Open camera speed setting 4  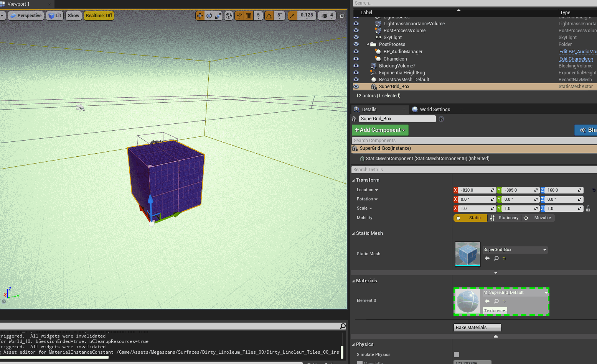point(327,16)
